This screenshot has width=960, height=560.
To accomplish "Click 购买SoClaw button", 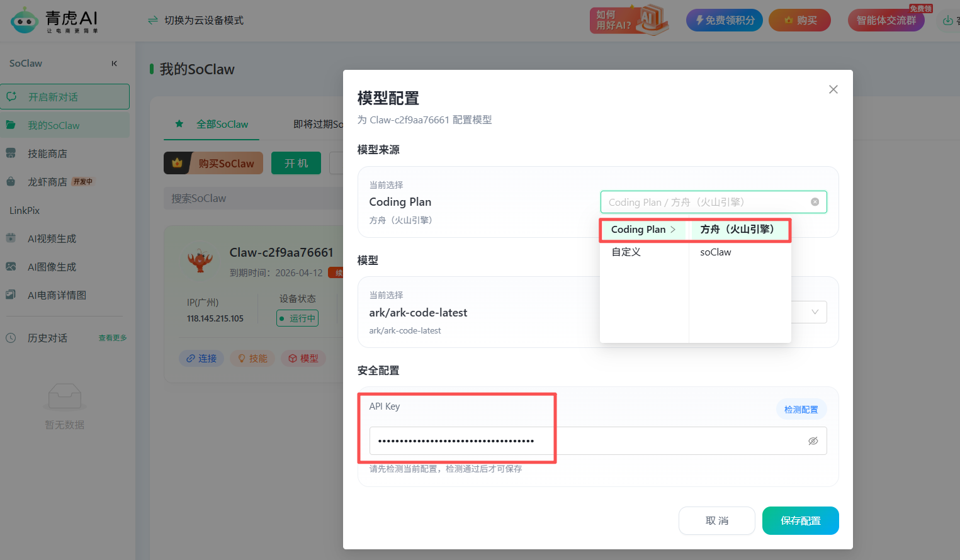I will [x=213, y=163].
